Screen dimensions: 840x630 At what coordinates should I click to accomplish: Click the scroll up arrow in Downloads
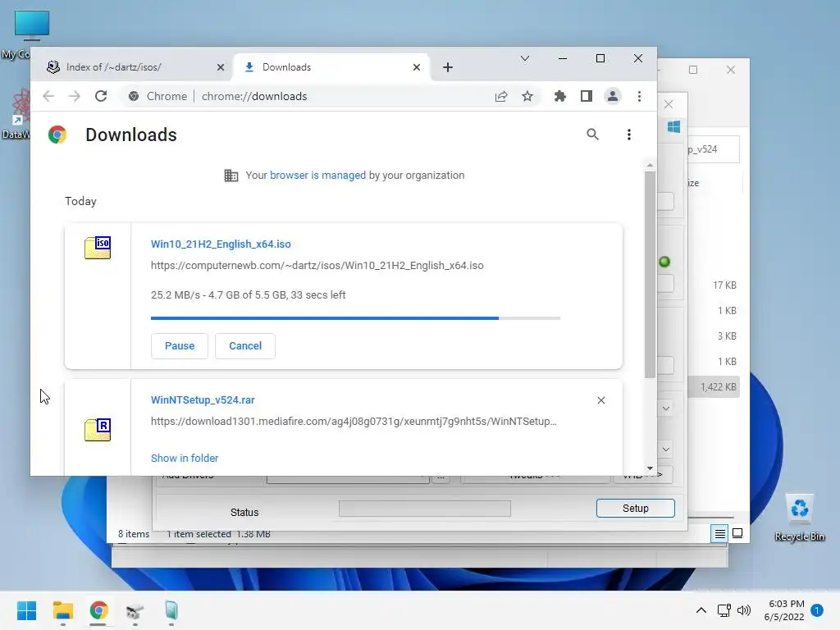coord(650,166)
